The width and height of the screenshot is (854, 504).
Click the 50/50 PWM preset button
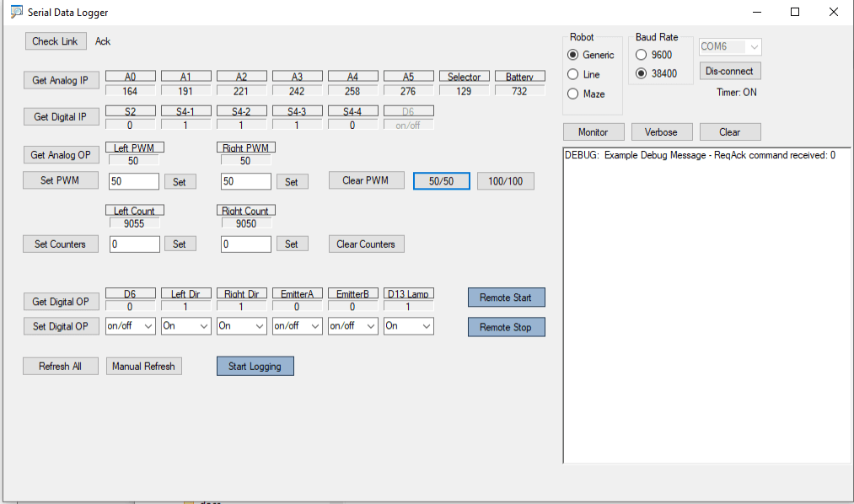pyautogui.click(x=442, y=181)
